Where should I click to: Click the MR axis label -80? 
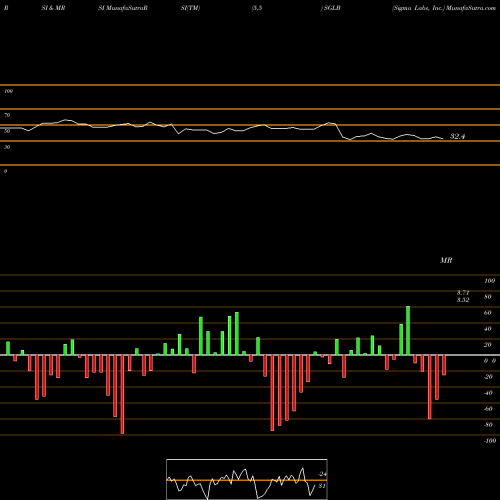(488, 425)
